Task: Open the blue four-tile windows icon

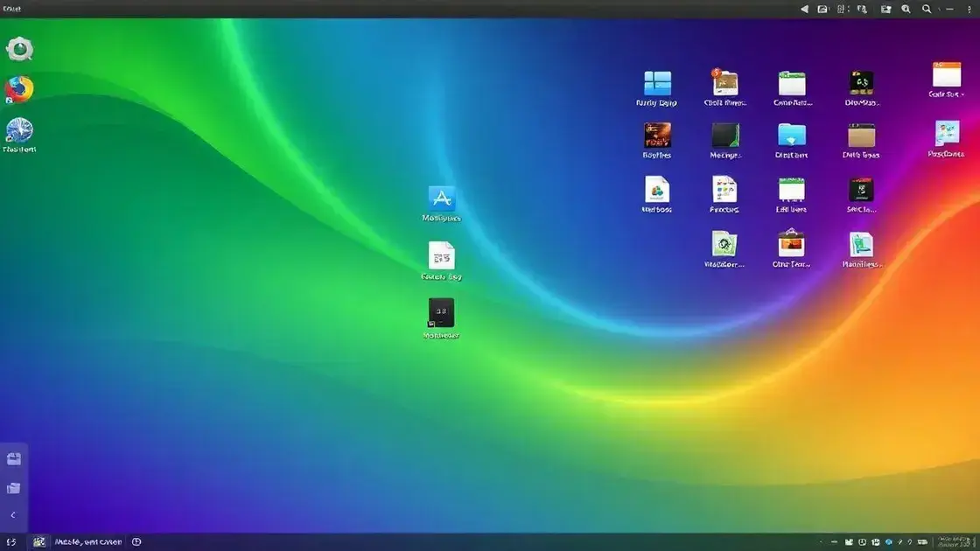Action: coord(657,83)
